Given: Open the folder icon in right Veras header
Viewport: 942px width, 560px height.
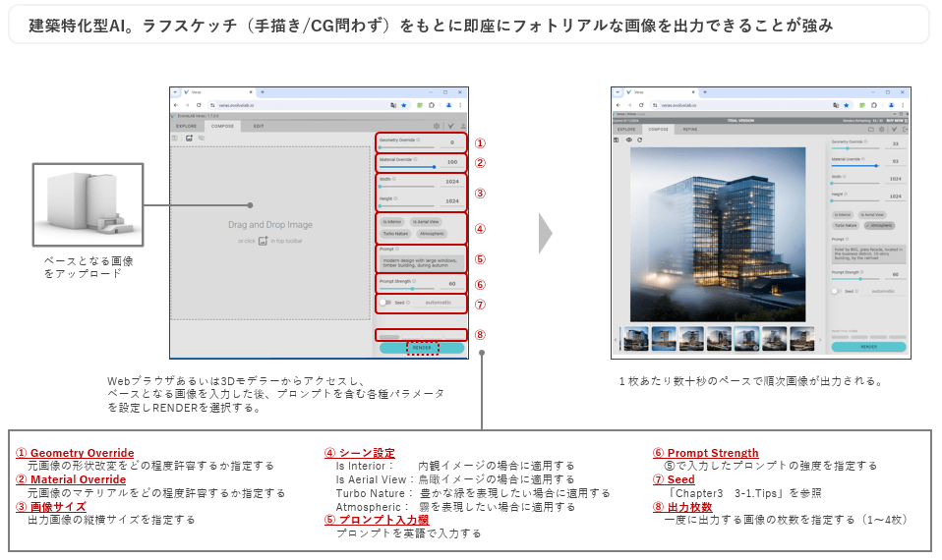Looking at the screenshot, I should tap(870, 129).
